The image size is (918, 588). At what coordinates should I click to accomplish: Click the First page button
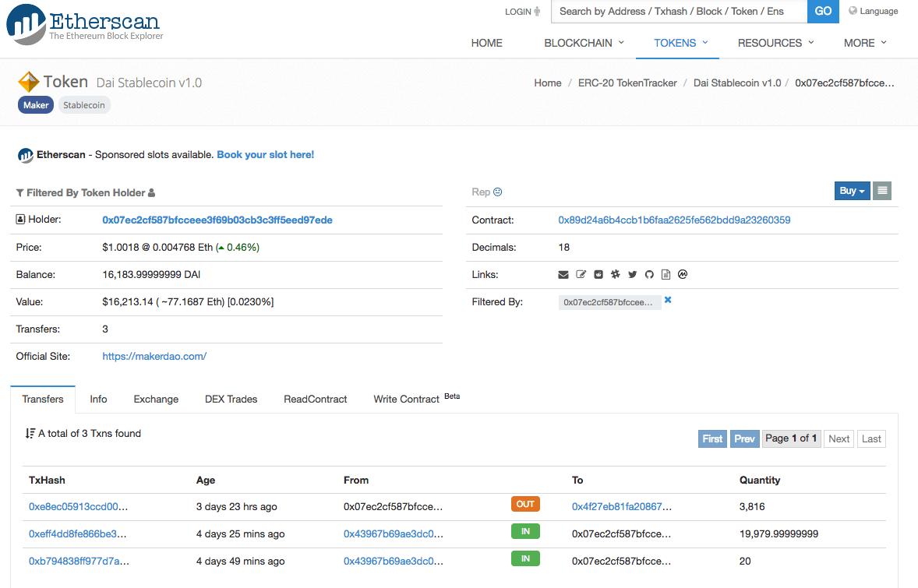click(712, 438)
